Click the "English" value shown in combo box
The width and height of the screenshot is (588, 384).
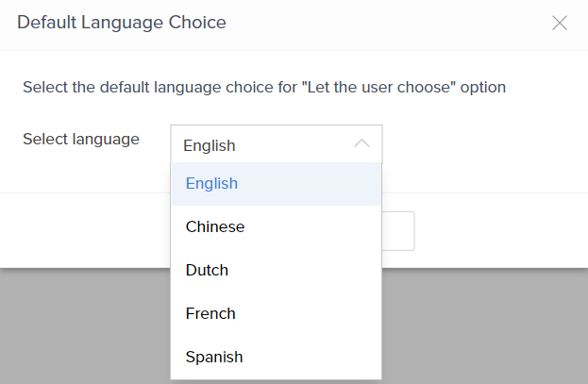pos(210,145)
